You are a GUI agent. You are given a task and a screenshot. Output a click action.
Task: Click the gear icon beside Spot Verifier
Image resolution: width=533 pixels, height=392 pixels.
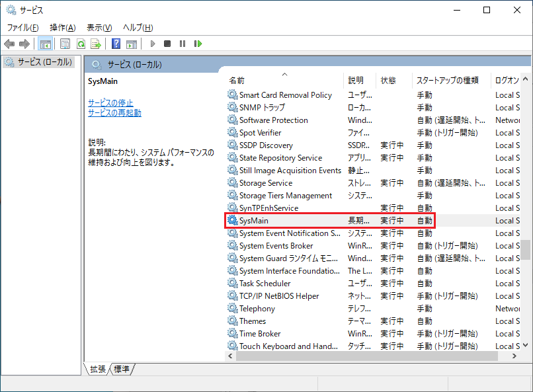coord(233,132)
